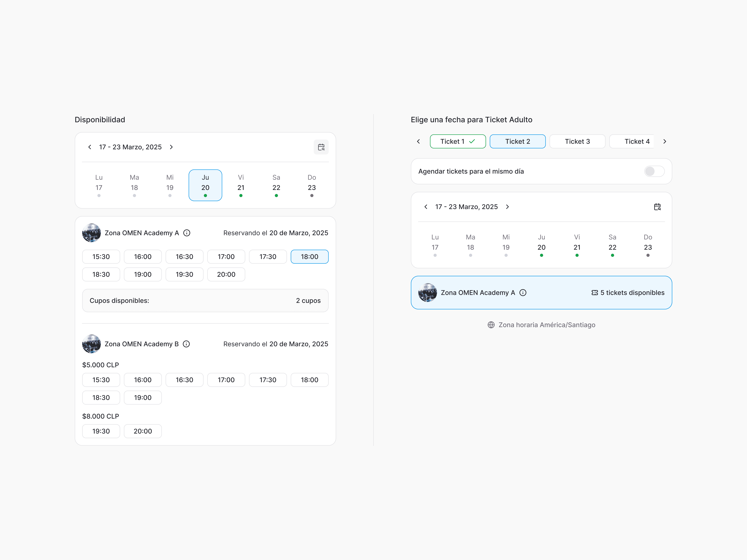
Task: Book 18:30 slot in Zona OMEN Academy B
Action: 101,398
